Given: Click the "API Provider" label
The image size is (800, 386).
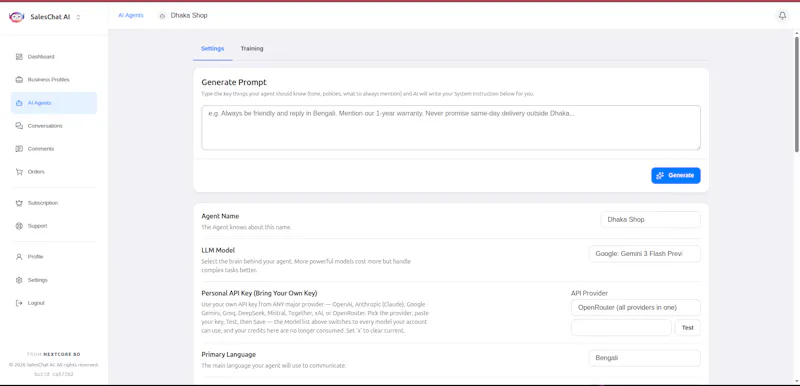Looking at the screenshot, I should click(589, 293).
